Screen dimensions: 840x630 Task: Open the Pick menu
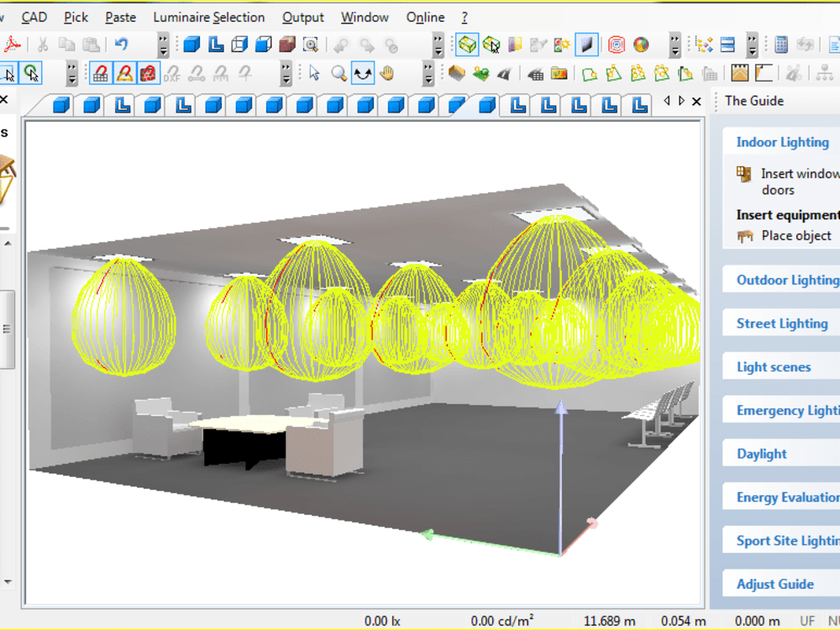76,17
